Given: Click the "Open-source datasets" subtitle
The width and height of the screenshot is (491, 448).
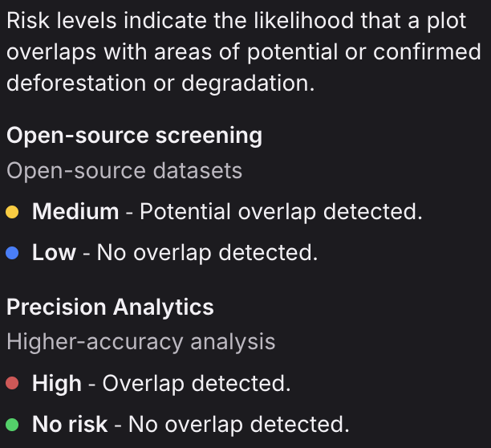Looking at the screenshot, I should (124, 170).
